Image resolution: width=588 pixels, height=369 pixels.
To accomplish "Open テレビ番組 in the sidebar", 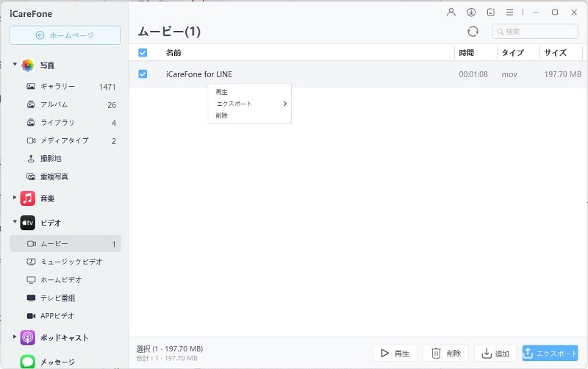I will tap(65, 298).
